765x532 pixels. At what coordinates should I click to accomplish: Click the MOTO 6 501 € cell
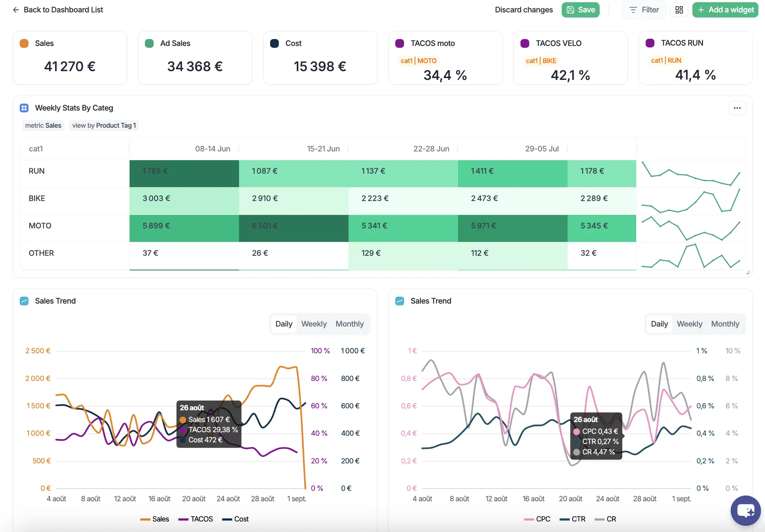[294, 228]
